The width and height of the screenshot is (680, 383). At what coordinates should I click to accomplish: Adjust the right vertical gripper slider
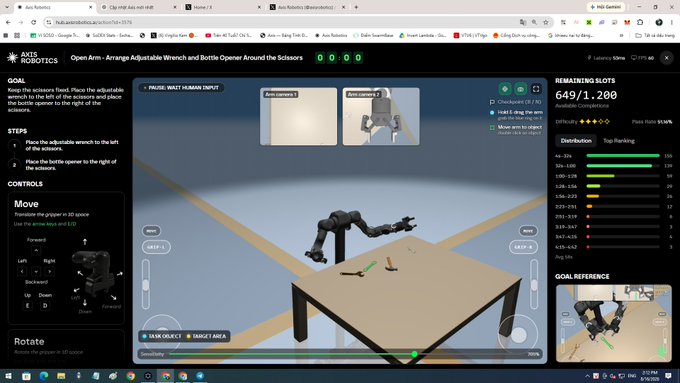coord(534,284)
